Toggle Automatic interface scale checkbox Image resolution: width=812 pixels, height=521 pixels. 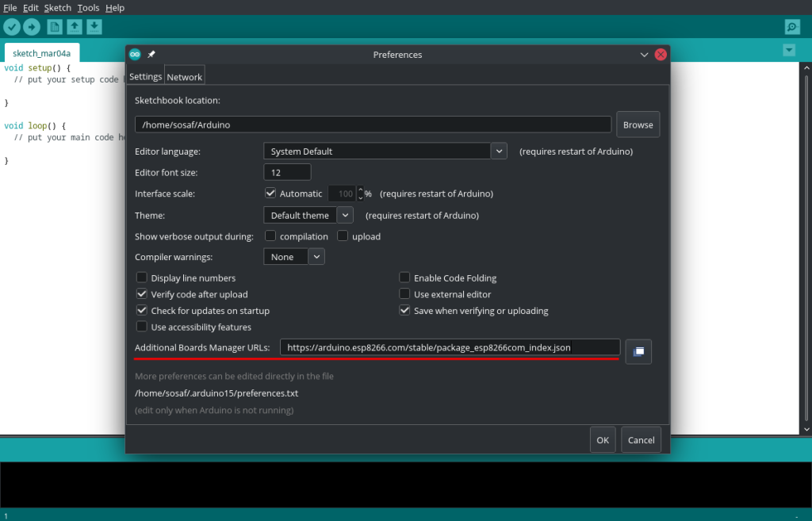click(270, 193)
